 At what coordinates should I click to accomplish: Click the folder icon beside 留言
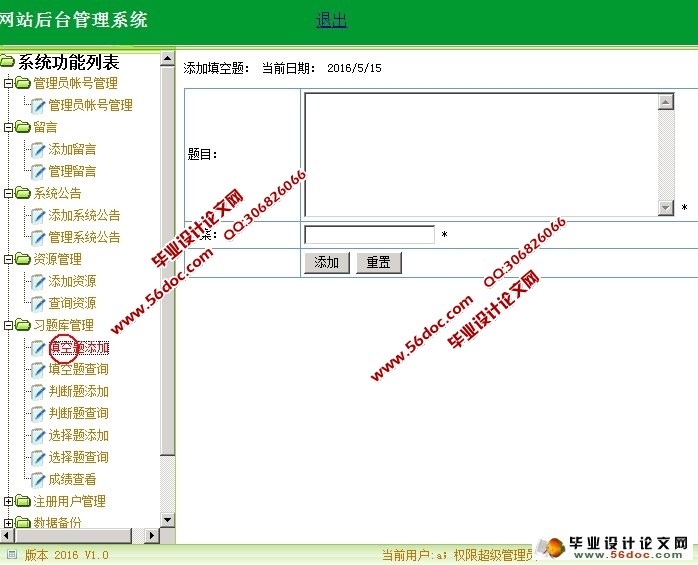pos(22,127)
